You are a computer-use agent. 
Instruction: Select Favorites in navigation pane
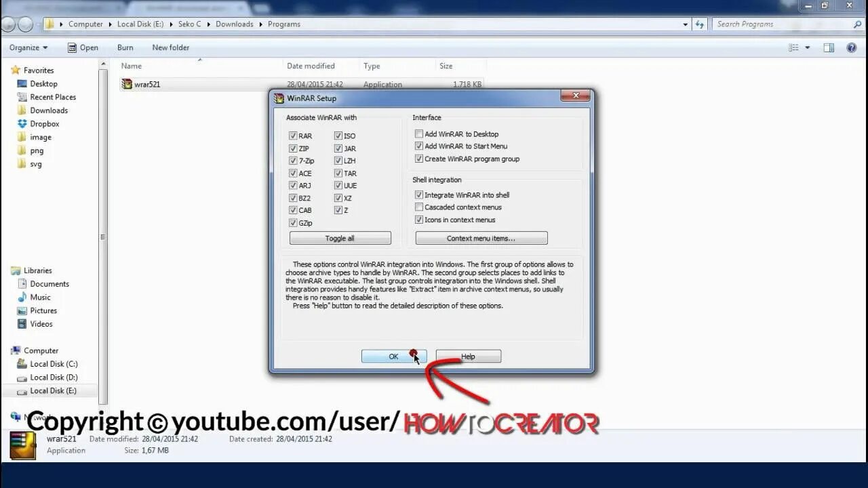39,70
